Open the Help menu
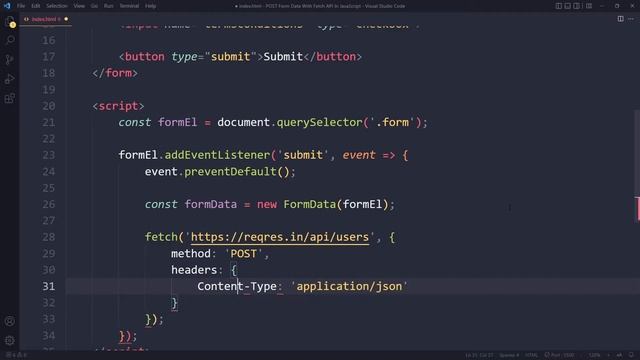Image resolution: width=640 pixels, height=360 pixels. [x=150, y=6]
